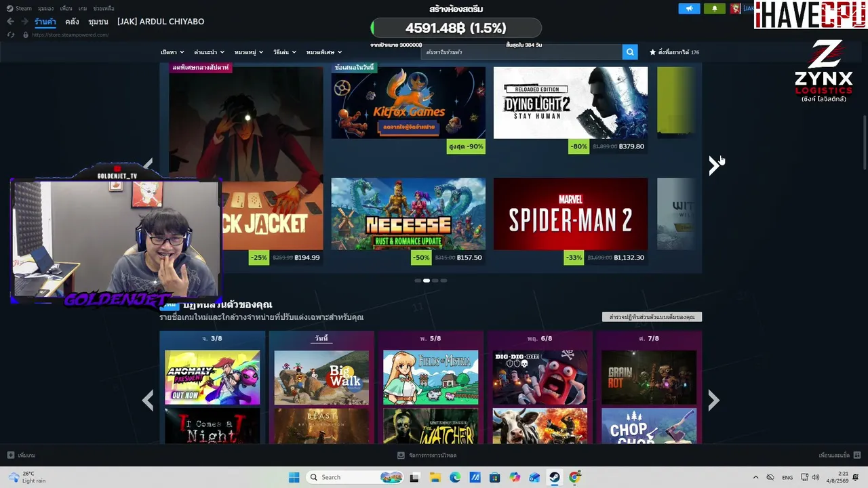
Task: Open the Windows Start menu
Action: (294, 477)
